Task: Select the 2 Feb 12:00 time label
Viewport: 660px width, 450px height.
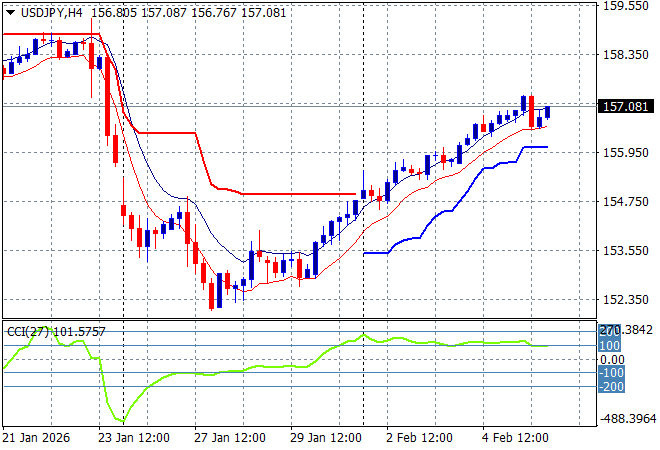Action: pyautogui.click(x=419, y=438)
